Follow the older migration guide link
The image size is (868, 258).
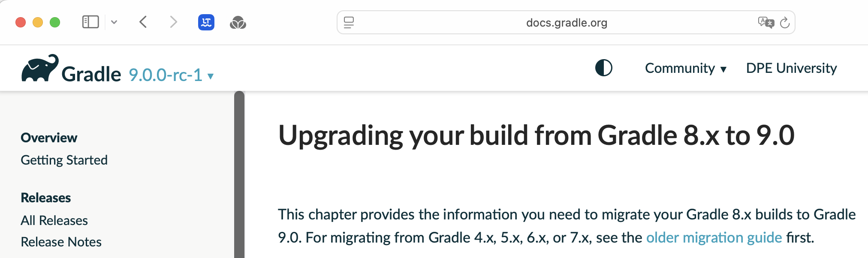point(714,237)
